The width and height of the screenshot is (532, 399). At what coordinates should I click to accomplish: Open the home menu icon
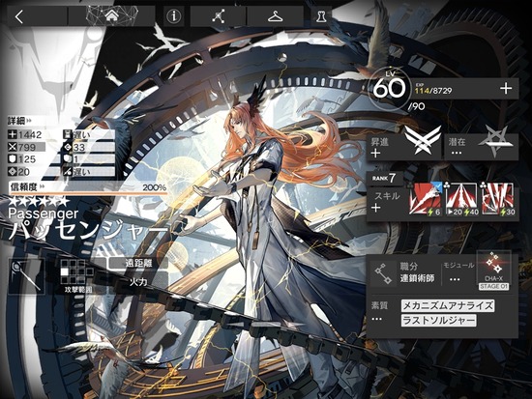[112, 15]
